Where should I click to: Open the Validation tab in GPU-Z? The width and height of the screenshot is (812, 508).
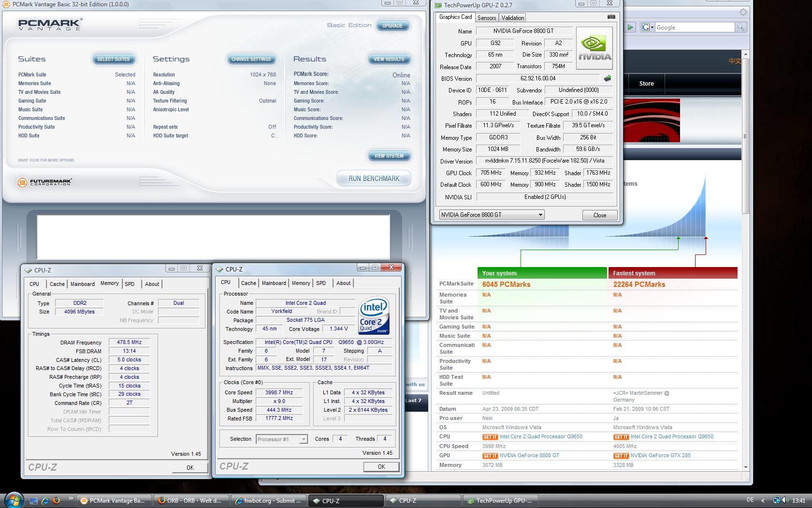[512, 18]
